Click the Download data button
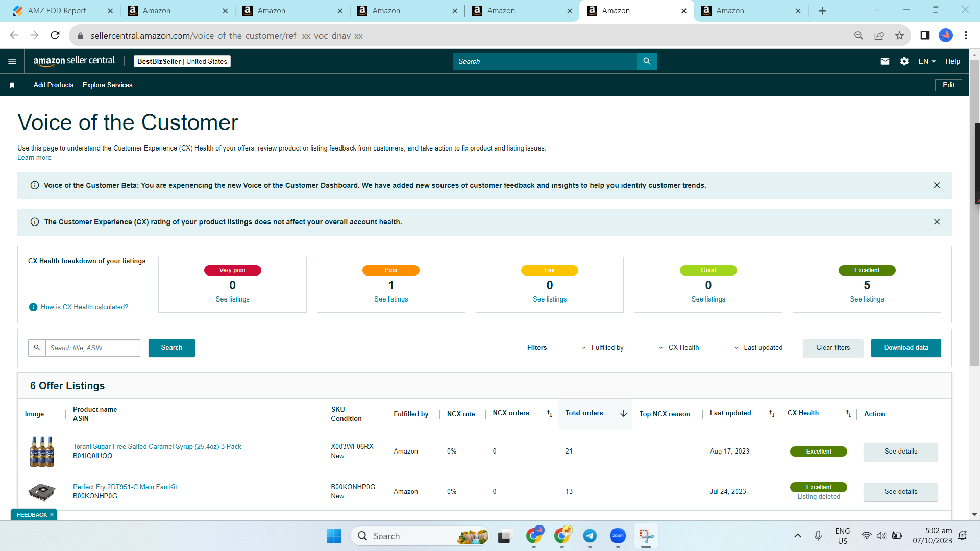The image size is (980, 551). coord(906,348)
